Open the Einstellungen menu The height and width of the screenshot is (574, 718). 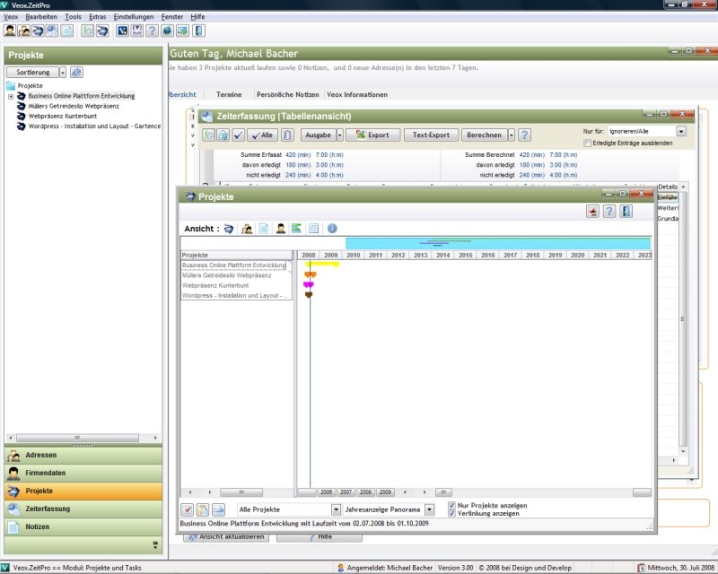pos(133,17)
